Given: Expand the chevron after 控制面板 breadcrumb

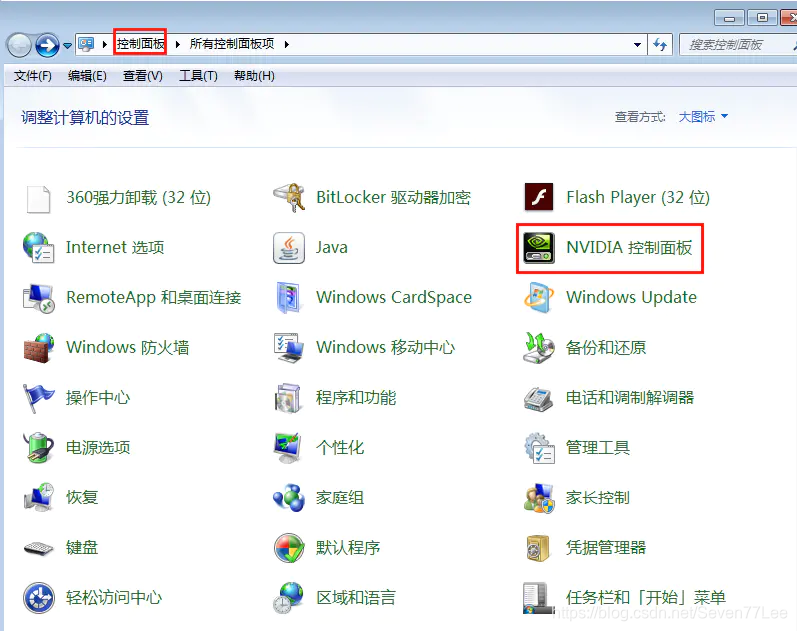Looking at the screenshot, I should pos(178,44).
